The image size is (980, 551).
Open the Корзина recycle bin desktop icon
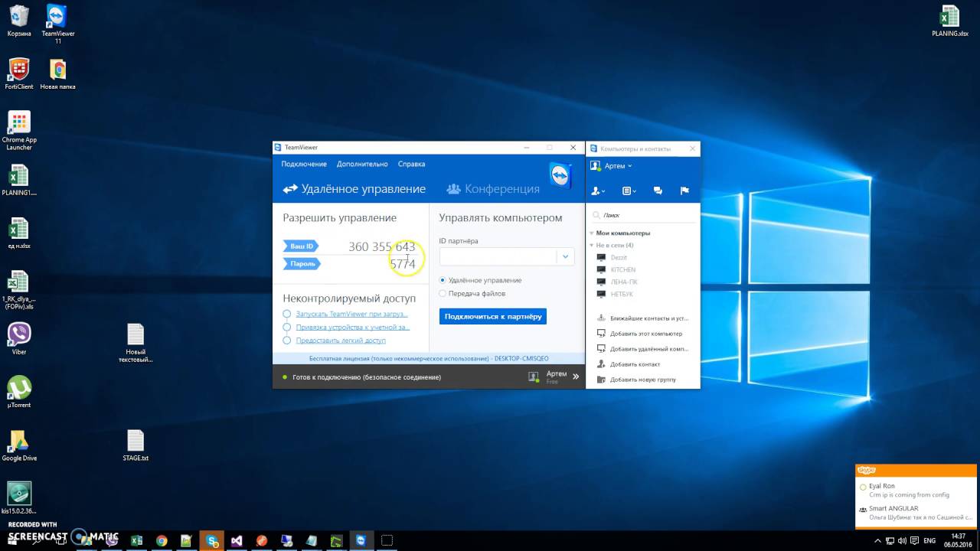point(19,21)
